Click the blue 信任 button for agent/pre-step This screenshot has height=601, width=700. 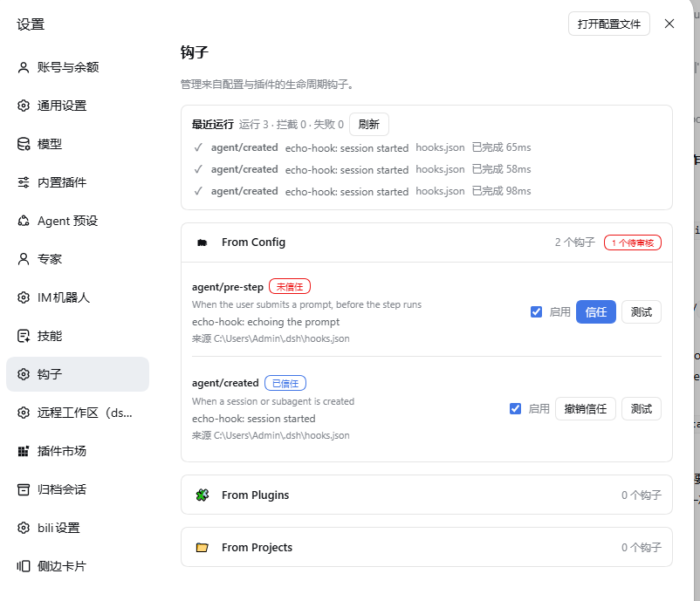[x=596, y=312]
